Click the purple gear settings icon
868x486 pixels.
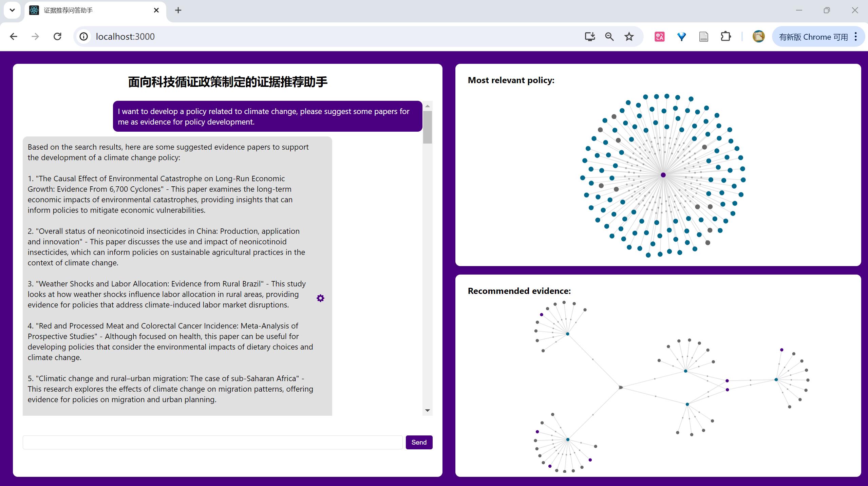[320, 298]
